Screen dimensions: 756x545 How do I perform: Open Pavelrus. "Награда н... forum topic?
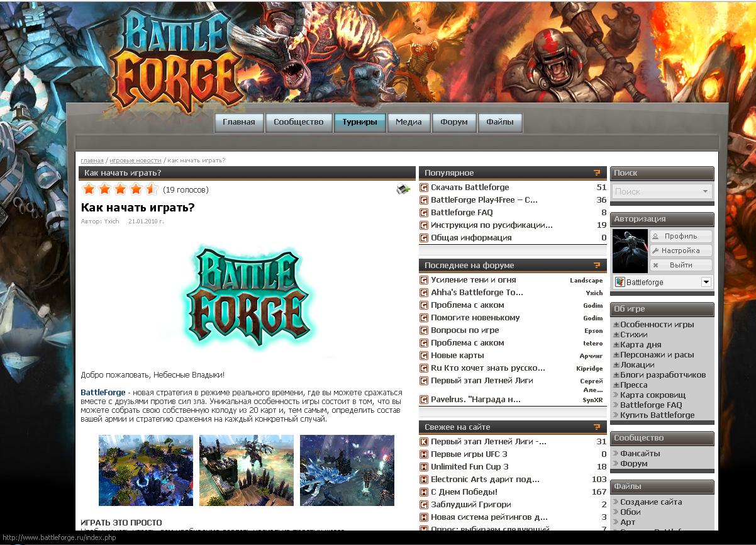475,400
